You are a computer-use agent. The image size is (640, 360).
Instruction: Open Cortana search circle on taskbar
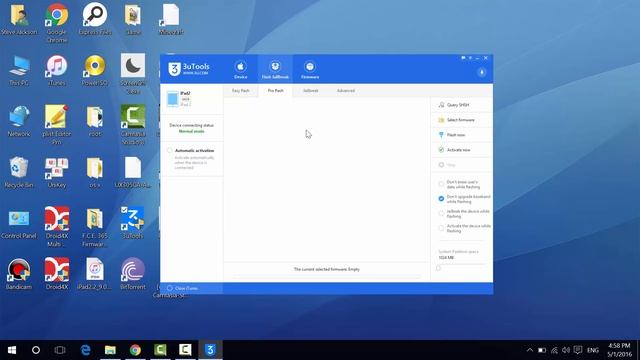(x=36, y=350)
